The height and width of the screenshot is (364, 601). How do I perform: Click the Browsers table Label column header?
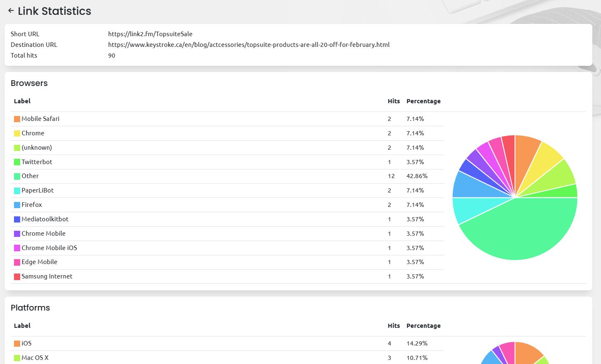22,101
